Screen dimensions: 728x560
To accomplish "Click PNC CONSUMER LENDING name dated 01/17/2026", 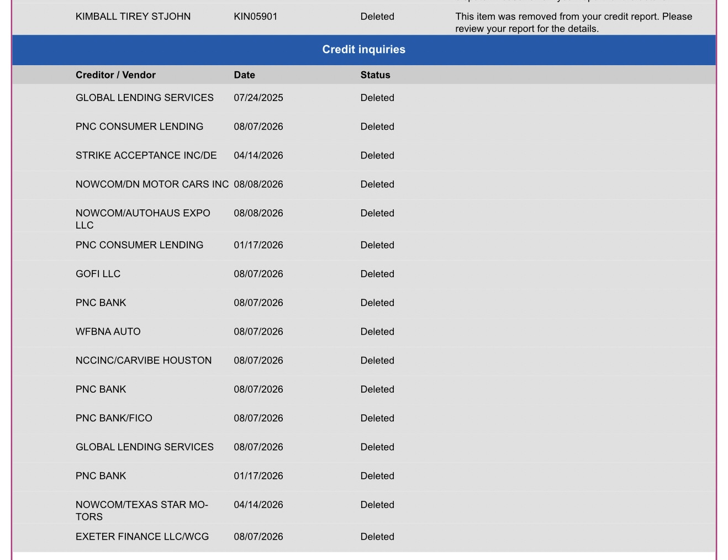I will click(140, 245).
